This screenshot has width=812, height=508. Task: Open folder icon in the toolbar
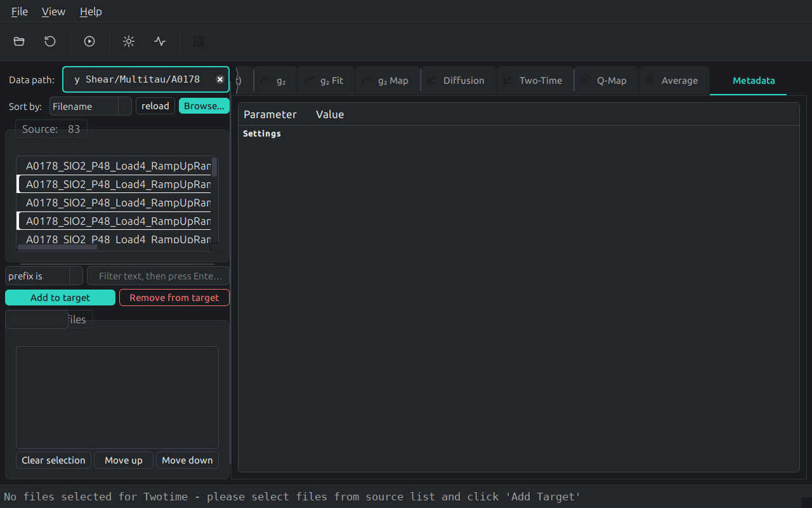pyautogui.click(x=19, y=41)
